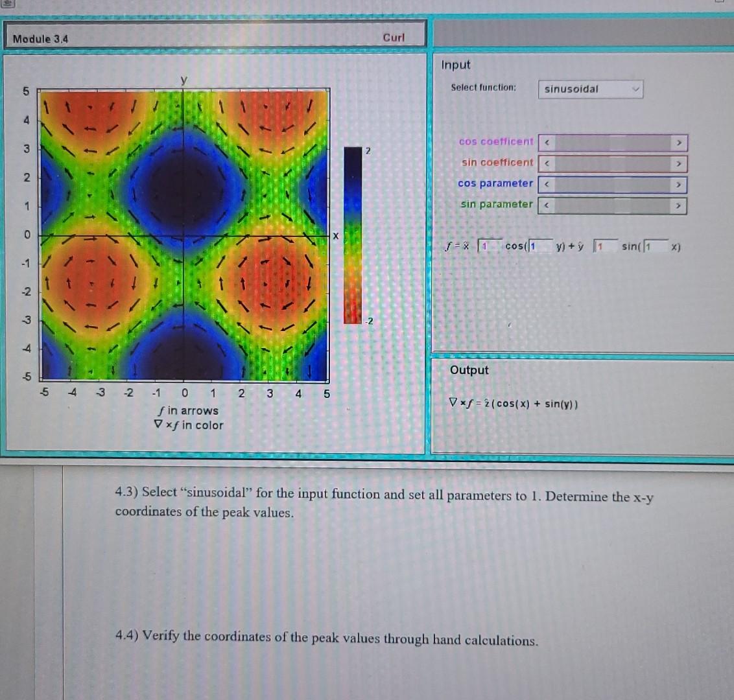Click the sinusoidal dropdown chevron arrow
This screenshot has width=734, height=700.
pyautogui.click(x=636, y=89)
